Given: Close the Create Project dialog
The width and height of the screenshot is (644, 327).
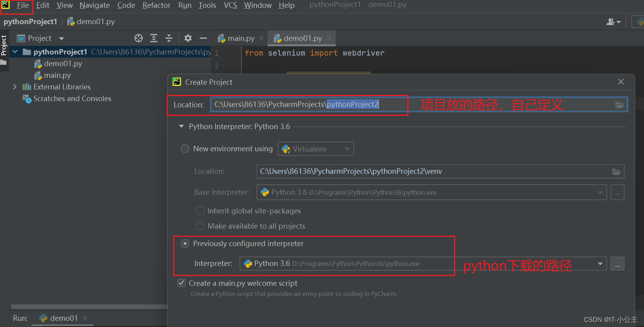Looking at the screenshot, I should pos(621,82).
